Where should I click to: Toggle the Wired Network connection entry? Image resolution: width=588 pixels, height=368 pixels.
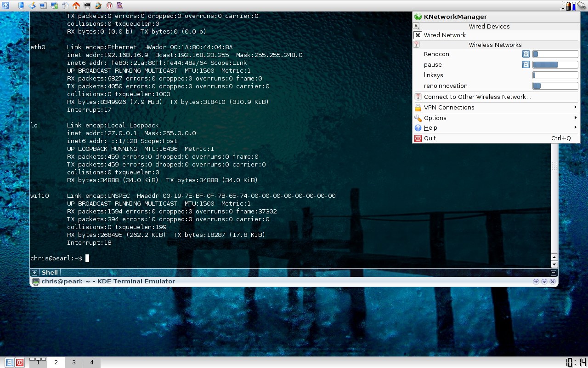point(444,35)
